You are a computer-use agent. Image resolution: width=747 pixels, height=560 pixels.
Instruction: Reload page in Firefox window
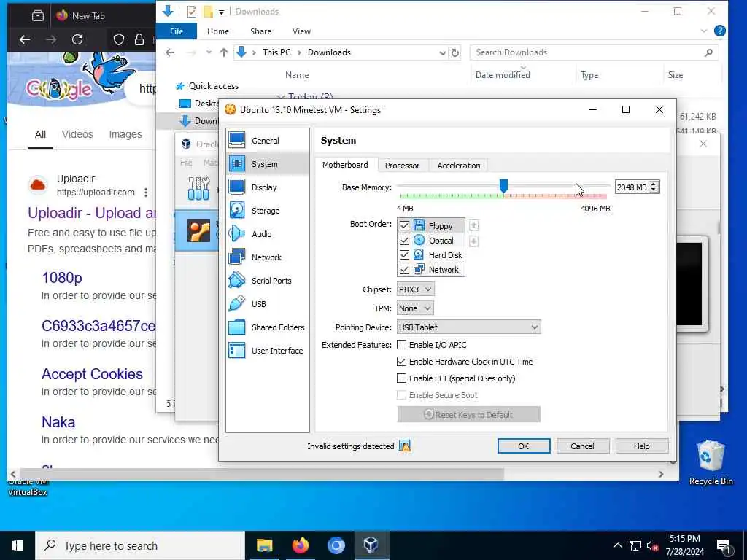tap(77, 39)
